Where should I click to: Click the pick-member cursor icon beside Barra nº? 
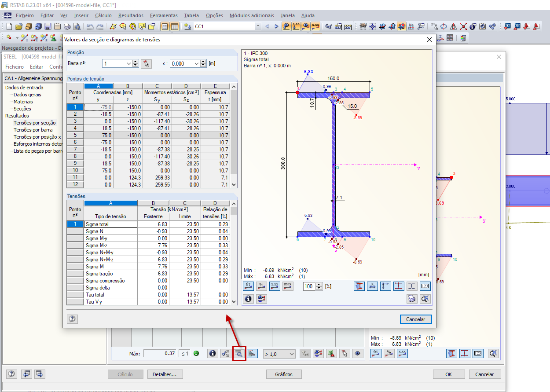(x=146, y=63)
